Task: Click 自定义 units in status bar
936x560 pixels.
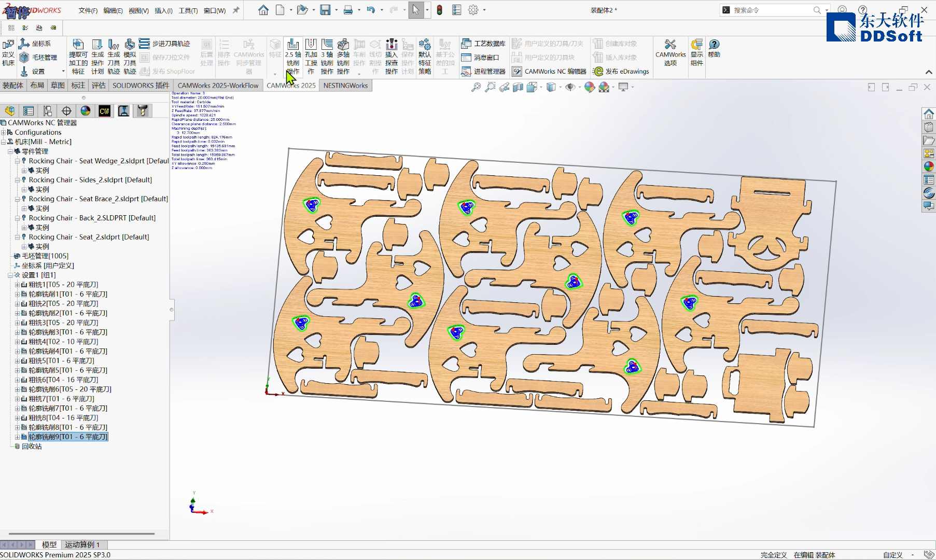Action: [893, 555]
